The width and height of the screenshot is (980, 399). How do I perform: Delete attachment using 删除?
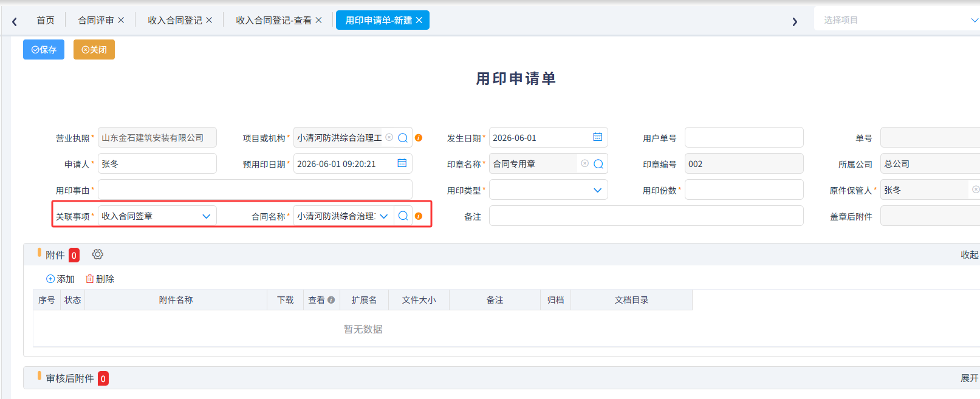click(x=100, y=279)
